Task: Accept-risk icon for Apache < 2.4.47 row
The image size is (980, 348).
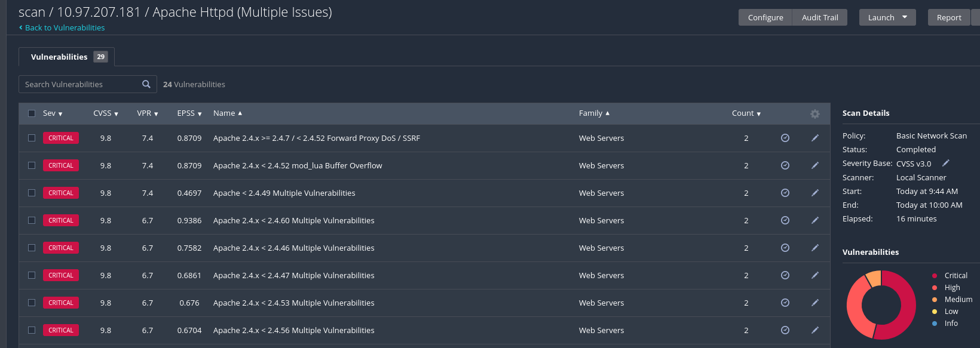Action: point(785,275)
